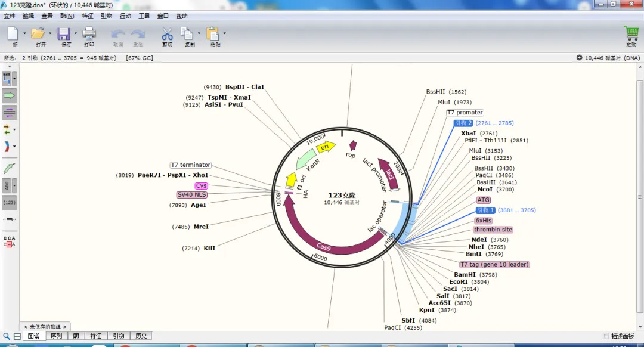644x347 pixels.
Task: Toggle the primers display button in sidebar
Action: [x=9, y=113]
